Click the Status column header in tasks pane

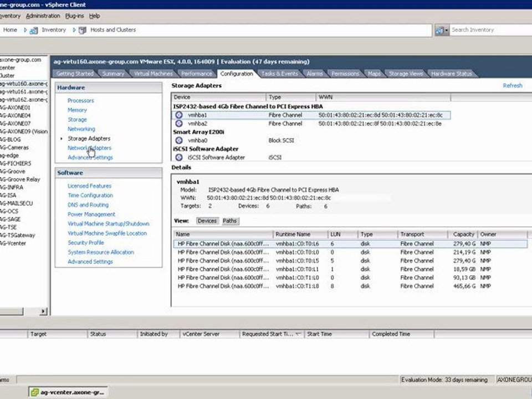pos(112,334)
